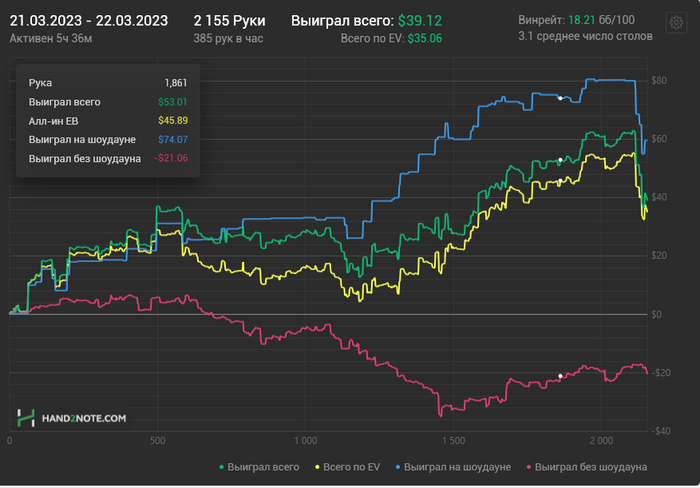Click the 'Алл-ин ЕВ' tooltip label
700x488 pixels.
pos(54,121)
